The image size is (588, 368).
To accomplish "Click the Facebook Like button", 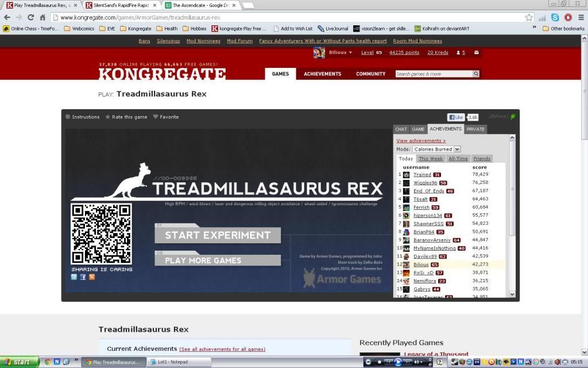I will pos(456,117).
